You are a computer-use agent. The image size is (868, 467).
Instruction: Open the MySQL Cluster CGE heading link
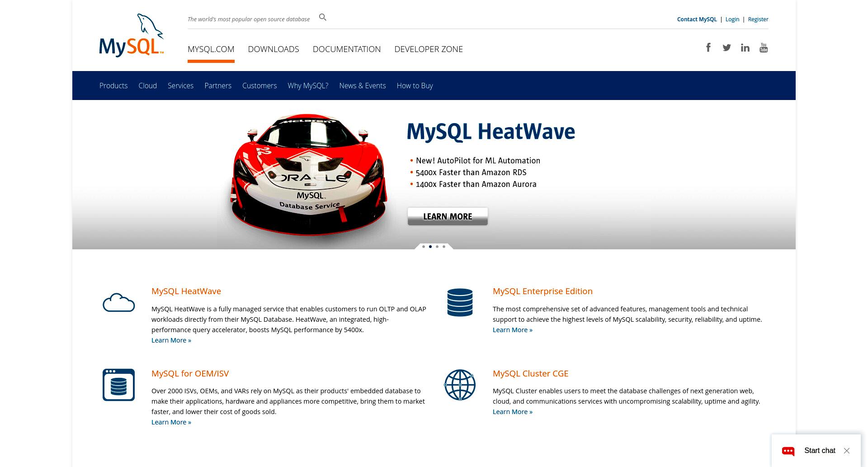pyautogui.click(x=530, y=373)
